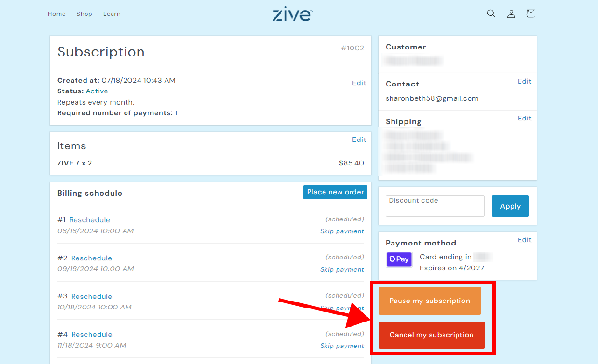Reschedule billing payment #2
The height and width of the screenshot is (364, 598).
click(91, 258)
